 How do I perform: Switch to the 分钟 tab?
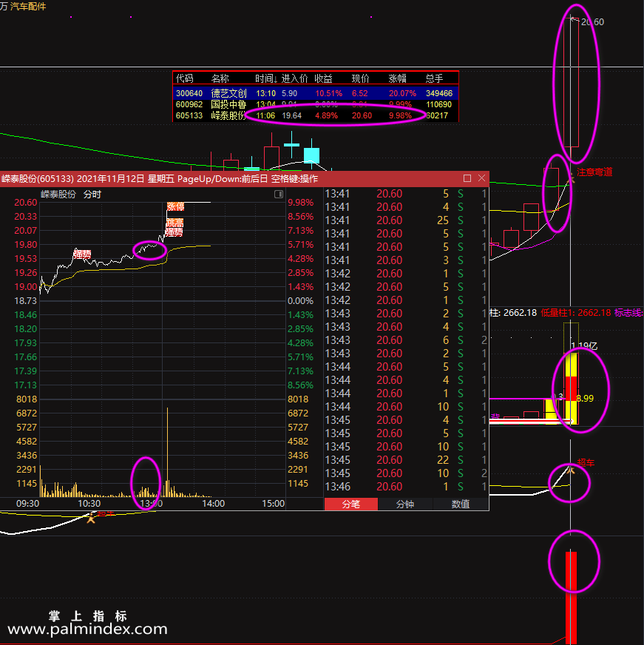click(405, 504)
